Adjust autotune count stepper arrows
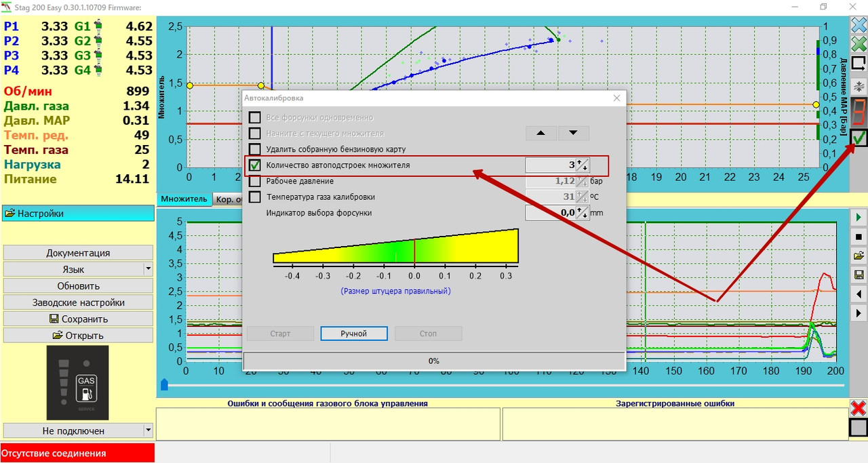 pyautogui.click(x=582, y=165)
